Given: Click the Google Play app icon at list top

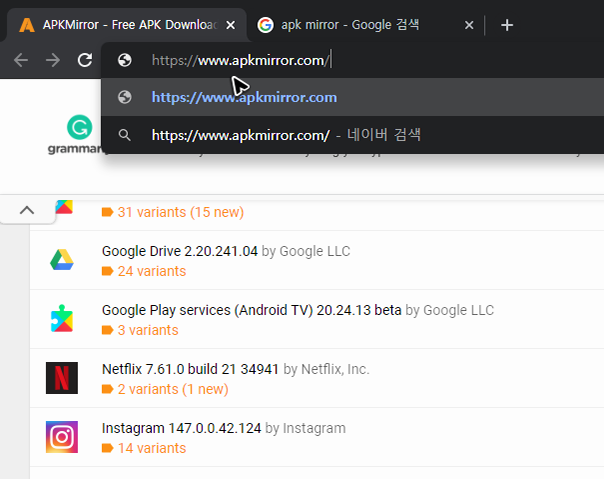Looking at the screenshot, I should [64, 207].
